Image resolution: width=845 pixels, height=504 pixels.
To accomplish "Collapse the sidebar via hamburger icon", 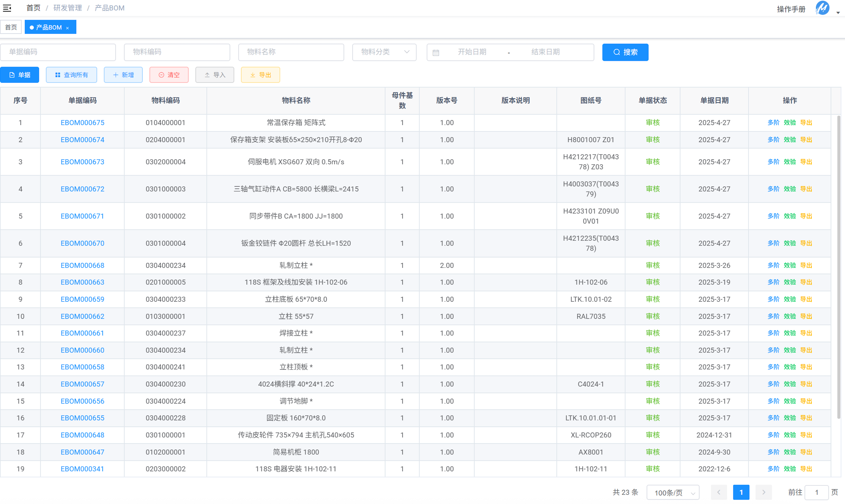I will [7, 8].
